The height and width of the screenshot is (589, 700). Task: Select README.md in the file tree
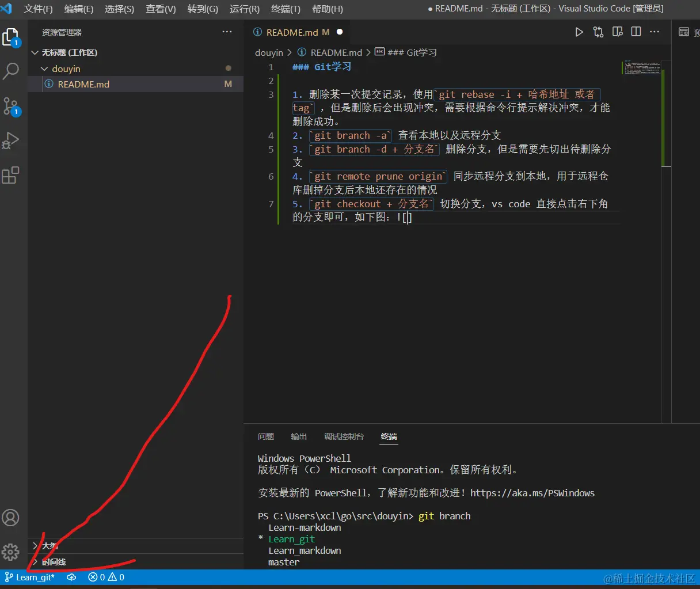tap(135, 84)
